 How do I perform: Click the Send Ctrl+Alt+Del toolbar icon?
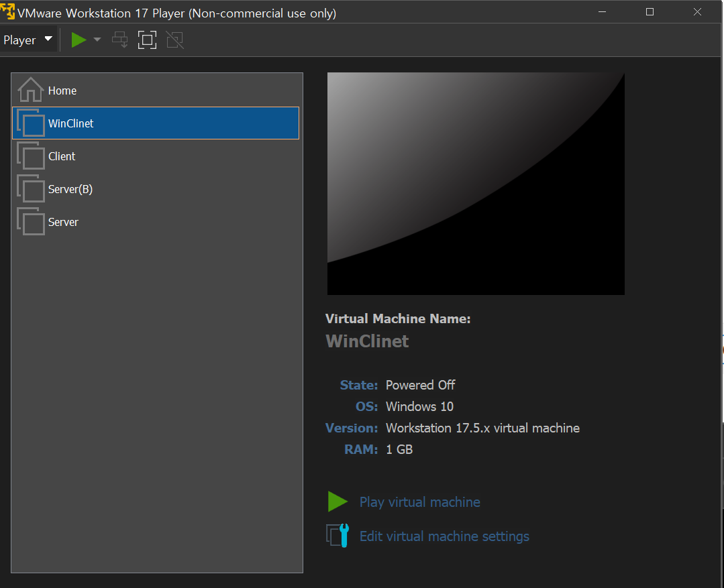(x=120, y=40)
